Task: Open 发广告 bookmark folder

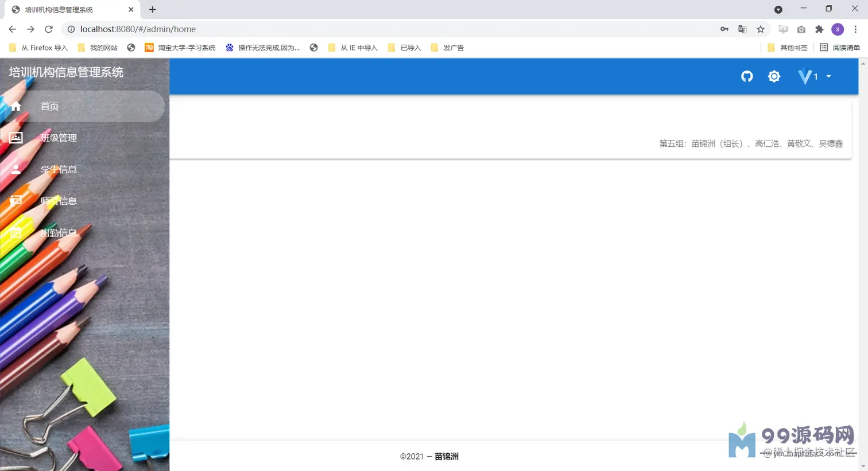Action: 447,48
